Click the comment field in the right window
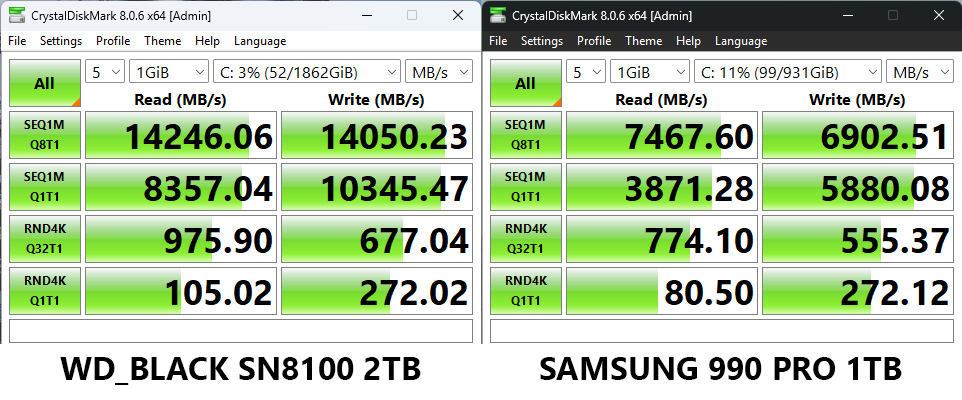 click(x=722, y=331)
